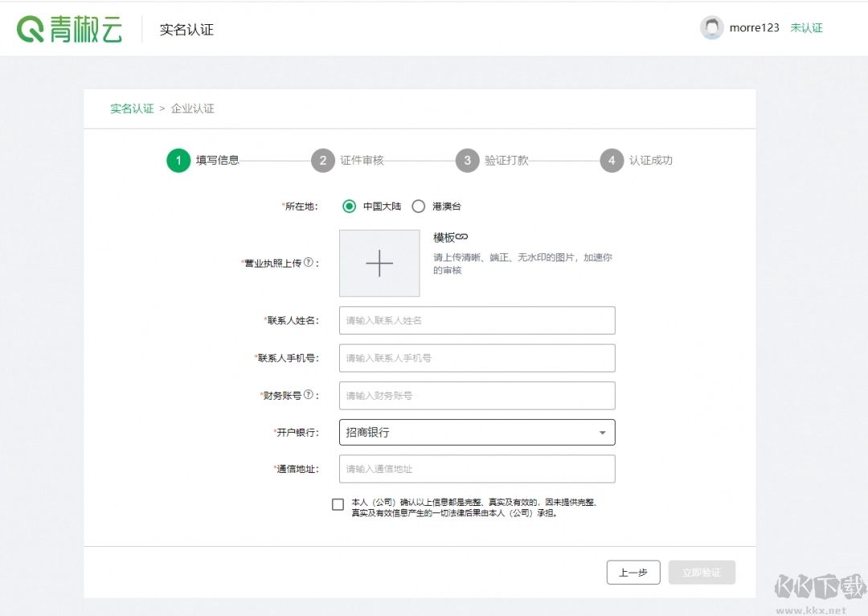868x616 pixels.
Task: Click the 立即验证 button
Action: (x=702, y=572)
